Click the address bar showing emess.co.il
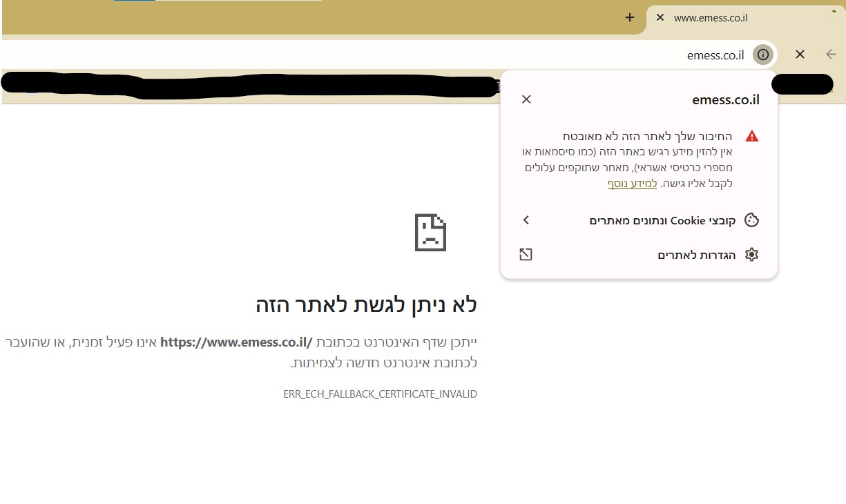The image size is (846, 504). (x=715, y=55)
